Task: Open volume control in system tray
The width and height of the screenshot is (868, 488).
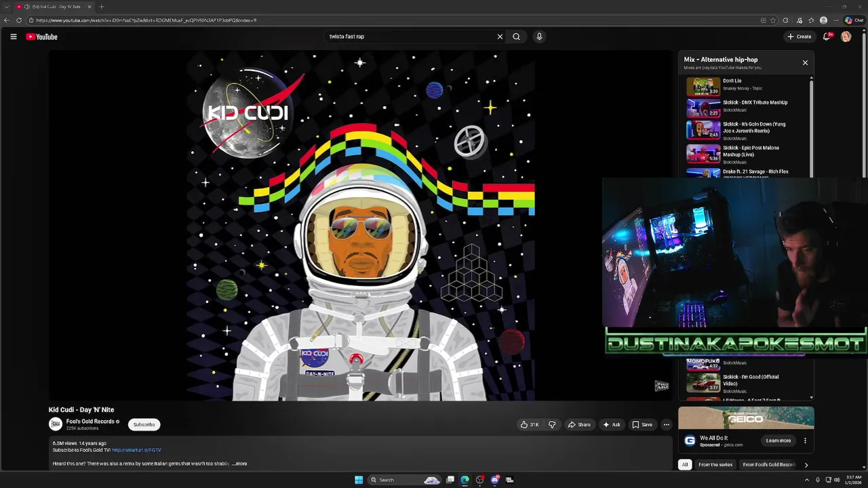Action: click(x=837, y=480)
